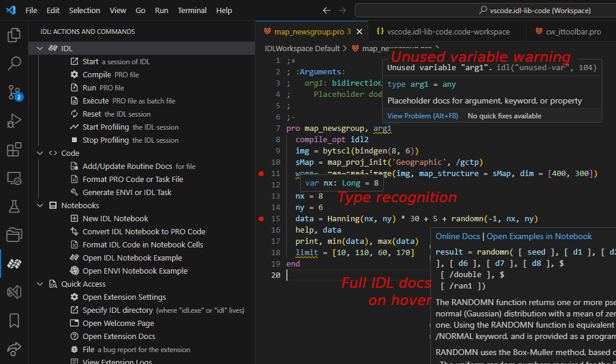Open the Search view in activity bar
This screenshot has height=364, width=616.
pyautogui.click(x=14, y=63)
